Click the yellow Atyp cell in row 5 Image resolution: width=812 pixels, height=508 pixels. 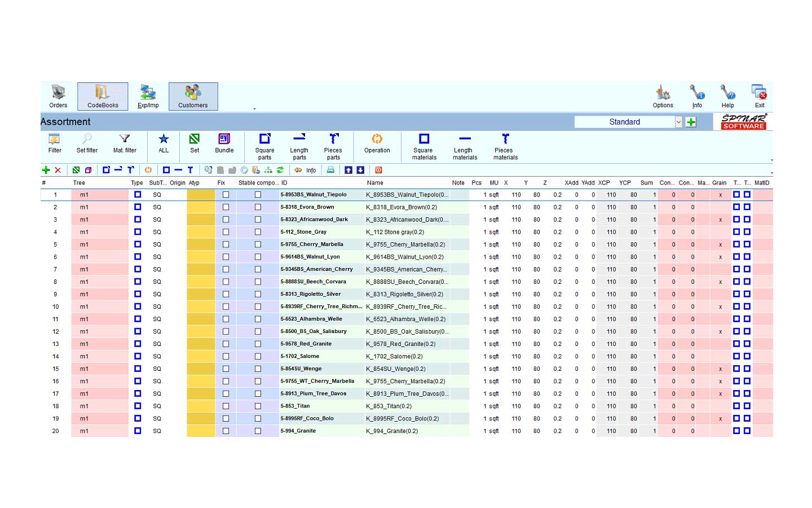pyautogui.click(x=201, y=244)
